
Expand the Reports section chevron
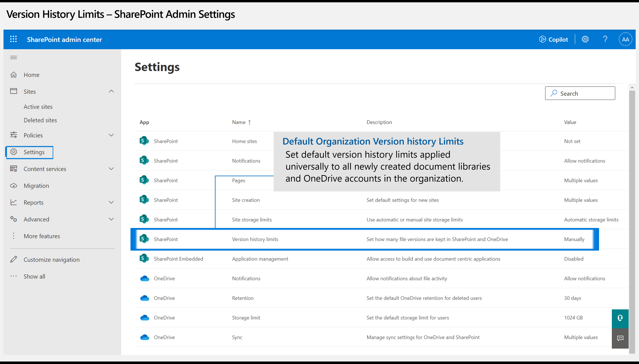point(111,202)
